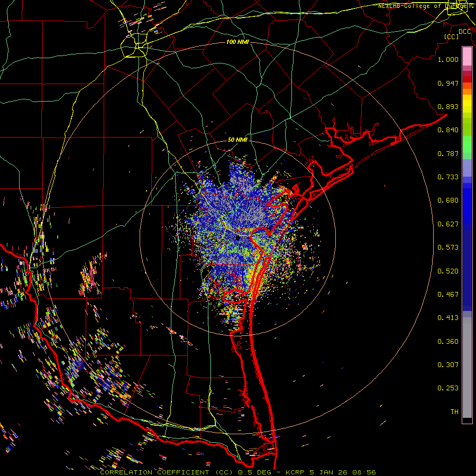Click the 0.573 color scale value
This screenshot has width=476, height=476.
coord(448,248)
